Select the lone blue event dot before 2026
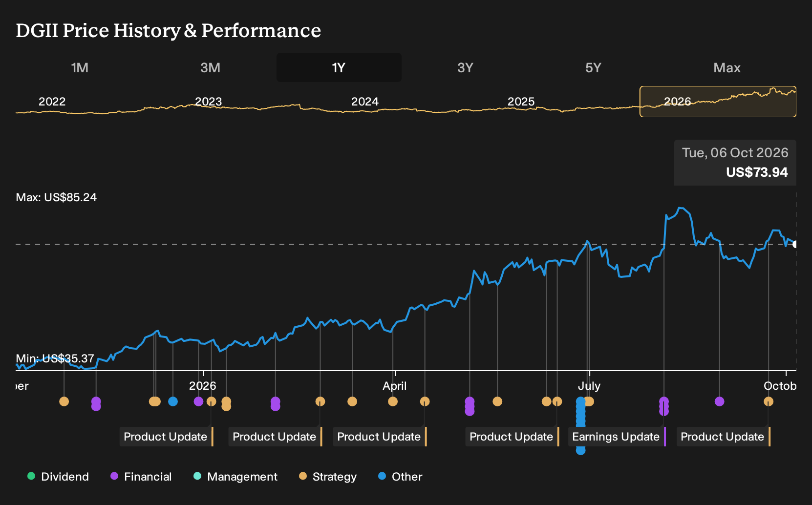812x505 pixels. [x=173, y=401]
